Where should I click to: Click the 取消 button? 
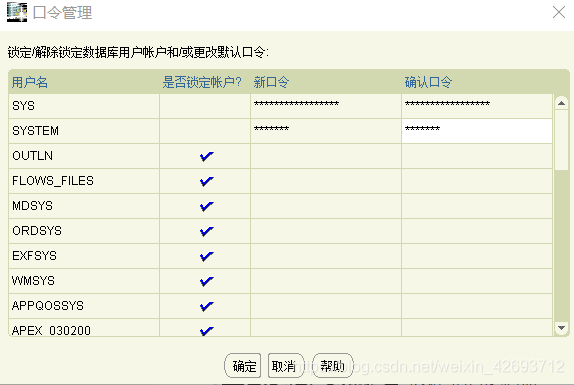pos(286,365)
